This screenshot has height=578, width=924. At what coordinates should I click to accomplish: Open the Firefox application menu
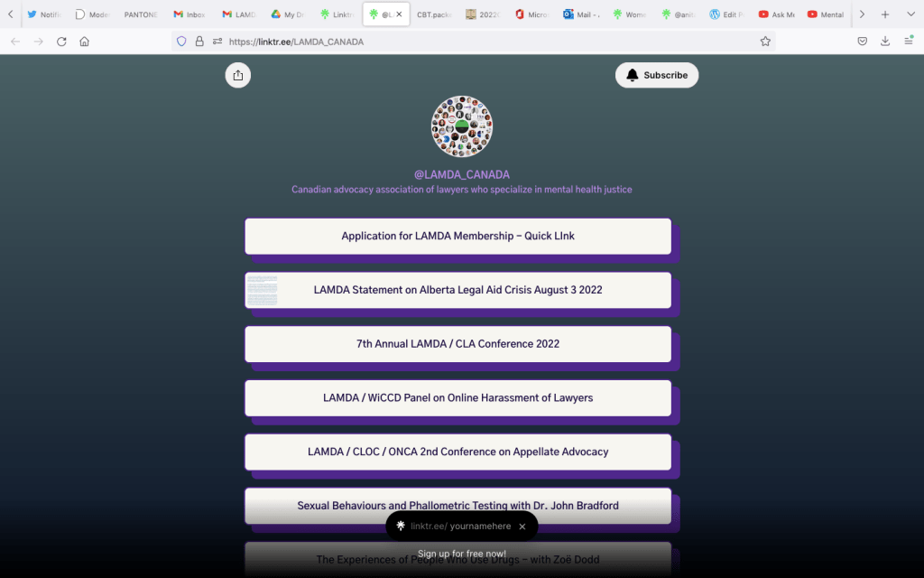pos(909,42)
